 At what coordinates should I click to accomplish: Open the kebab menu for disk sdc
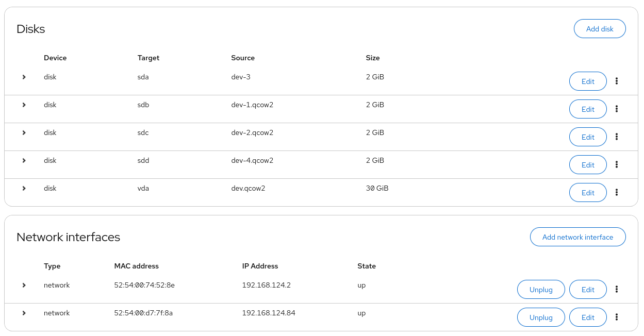617,137
